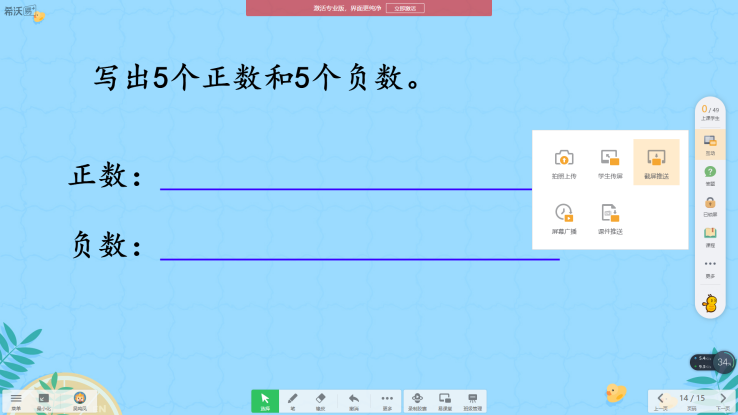Click the answer line next to 正数
738x415 pixels.
pyautogui.click(x=346, y=189)
